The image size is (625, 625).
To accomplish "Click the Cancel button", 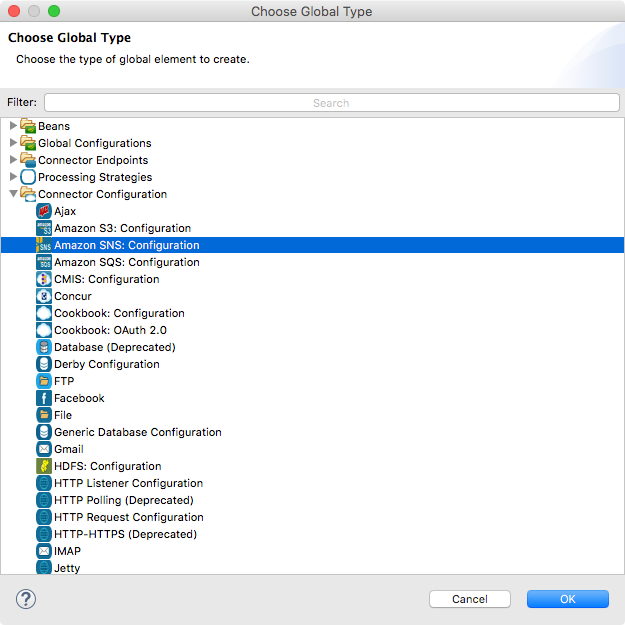I will pos(470,599).
